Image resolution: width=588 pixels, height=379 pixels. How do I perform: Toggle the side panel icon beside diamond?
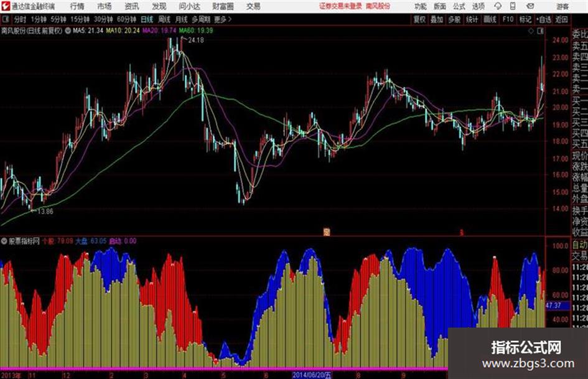click(540, 31)
